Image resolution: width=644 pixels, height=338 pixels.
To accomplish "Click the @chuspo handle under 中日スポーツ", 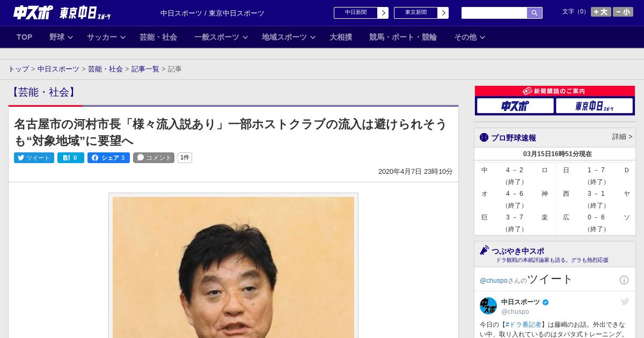I will [x=515, y=312].
